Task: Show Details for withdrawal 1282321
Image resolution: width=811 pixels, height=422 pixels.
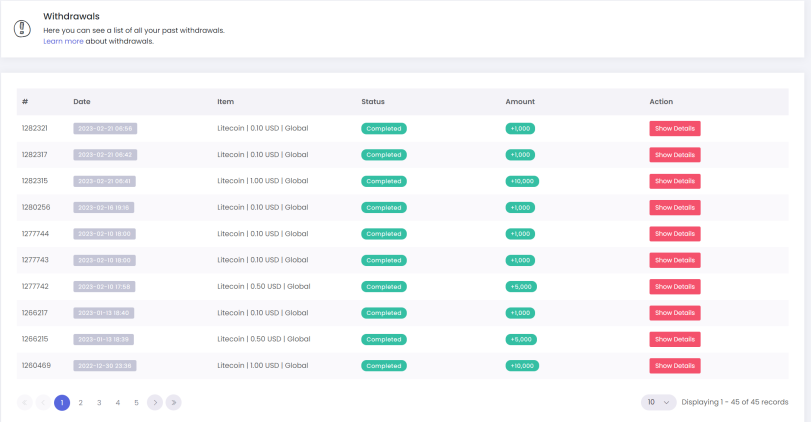Action: click(675, 128)
